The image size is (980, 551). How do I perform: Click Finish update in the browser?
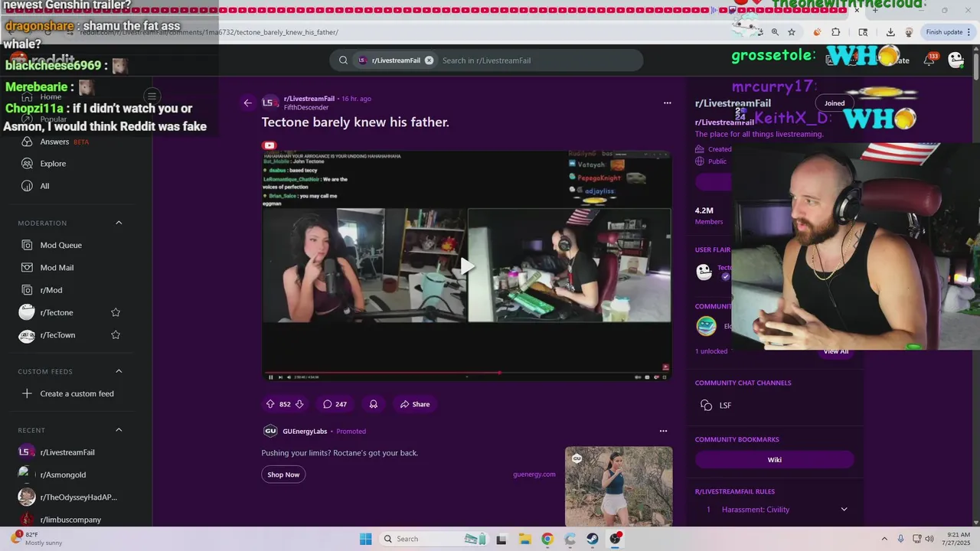coord(948,32)
